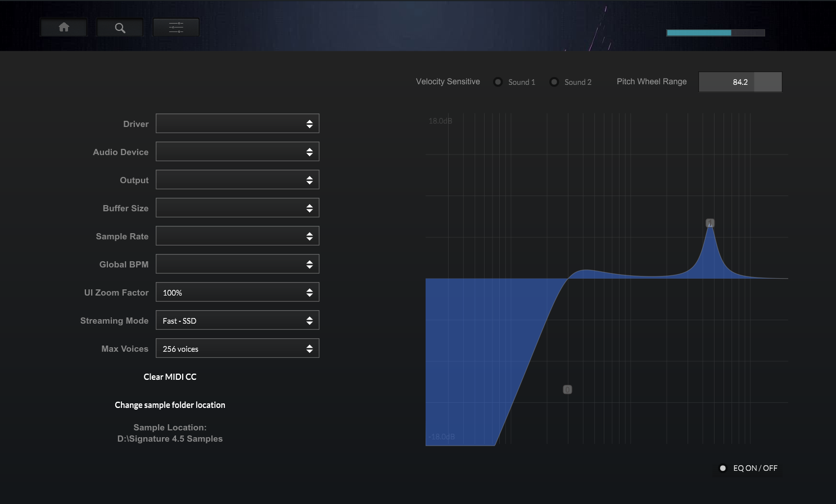
Task: Open Streaming Mode Fast - SSD dropdown
Action: tap(237, 320)
